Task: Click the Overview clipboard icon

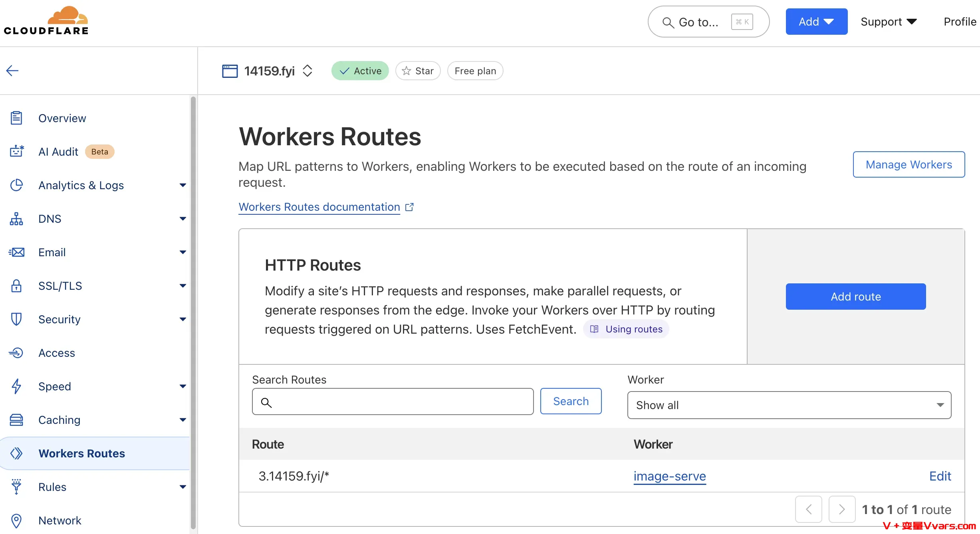Action: tap(16, 118)
